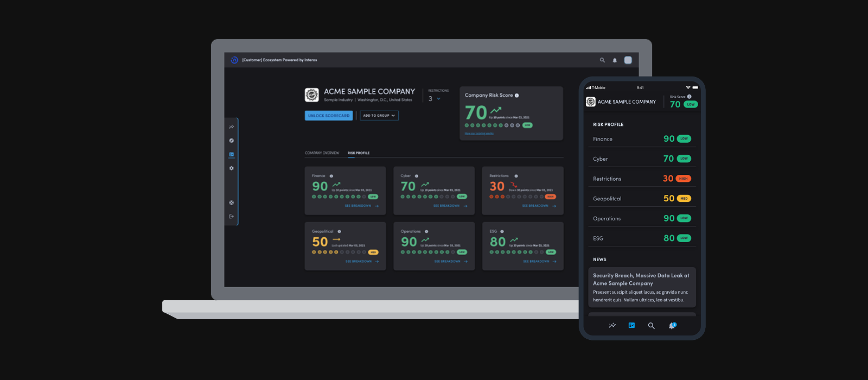Switch to the Company Overview tab

(322, 153)
